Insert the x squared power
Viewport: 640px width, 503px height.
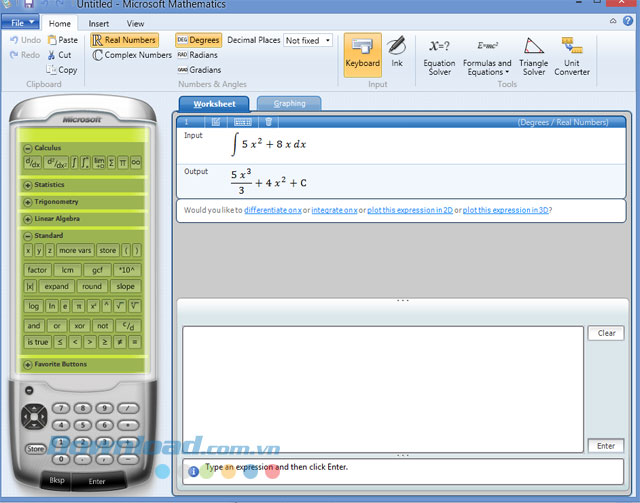click(93, 306)
